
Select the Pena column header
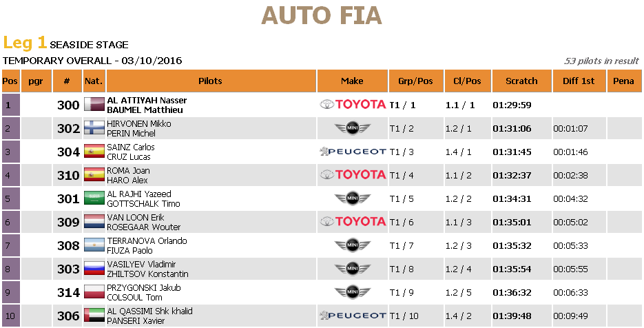pyautogui.click(x=623, y=81)
